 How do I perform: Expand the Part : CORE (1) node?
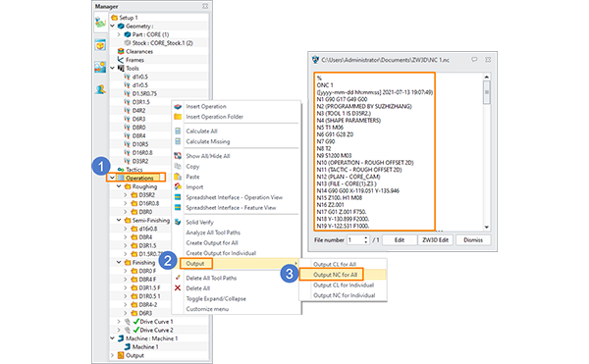point(119,34)
